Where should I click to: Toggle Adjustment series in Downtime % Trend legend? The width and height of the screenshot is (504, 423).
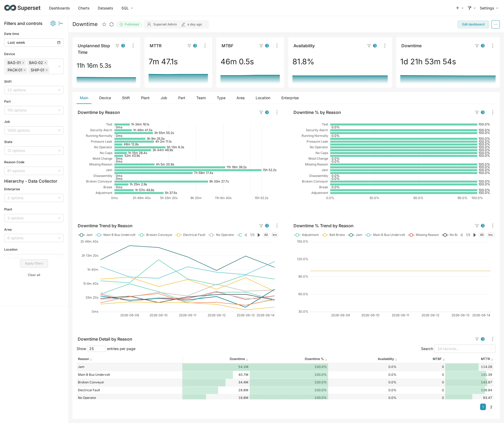point(306,235)
